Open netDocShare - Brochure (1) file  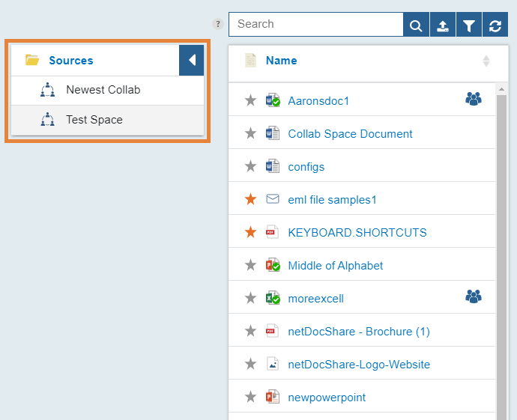[359, 332]
